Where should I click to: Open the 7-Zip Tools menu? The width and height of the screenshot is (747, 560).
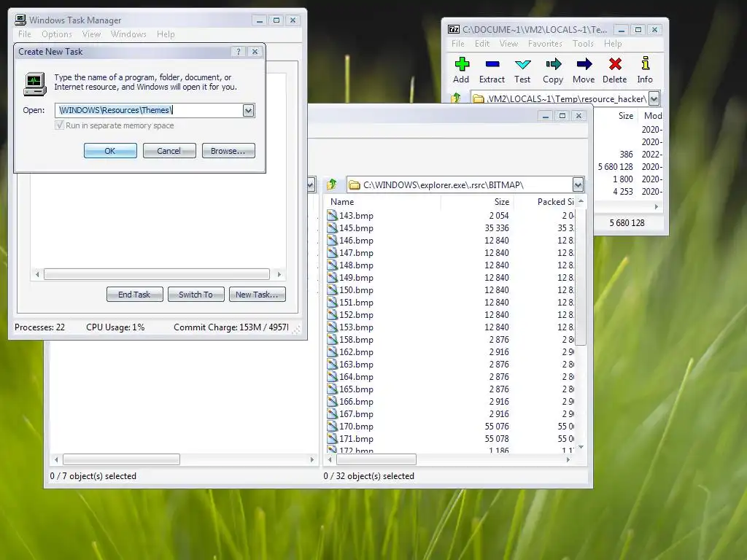point(583,44)
